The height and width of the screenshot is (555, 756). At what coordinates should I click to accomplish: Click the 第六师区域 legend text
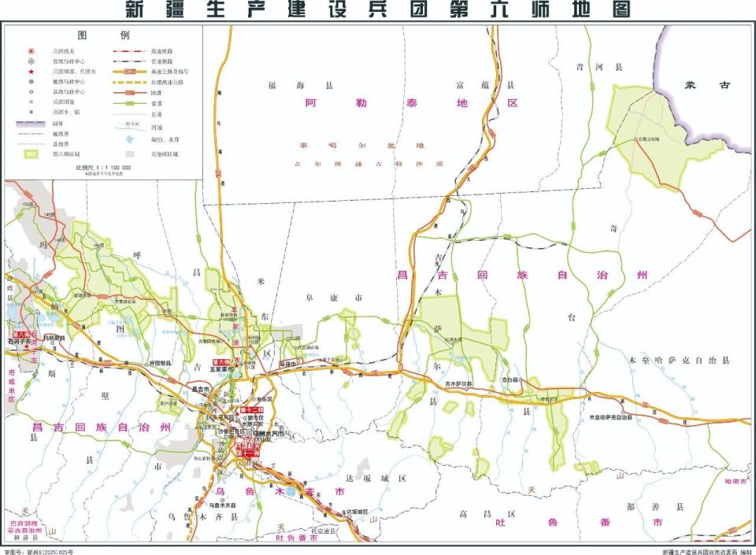pyautogui.click(x=66, y=154)
